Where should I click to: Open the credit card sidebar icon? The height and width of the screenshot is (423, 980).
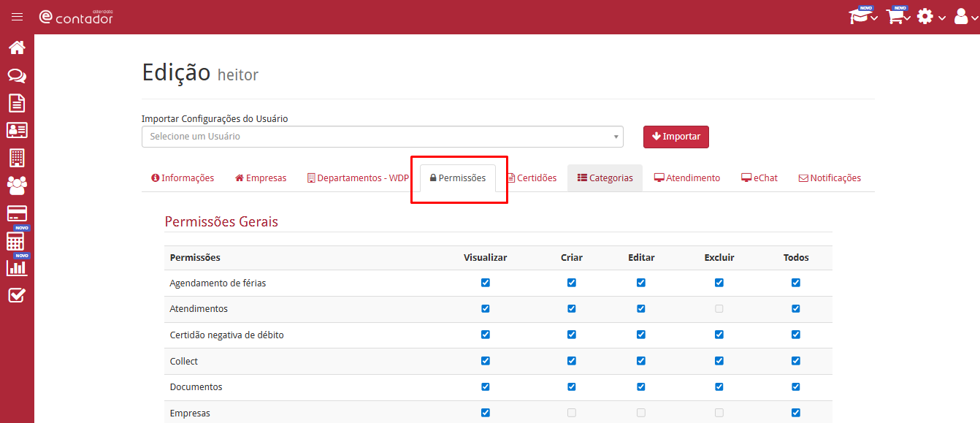[17, 213]
